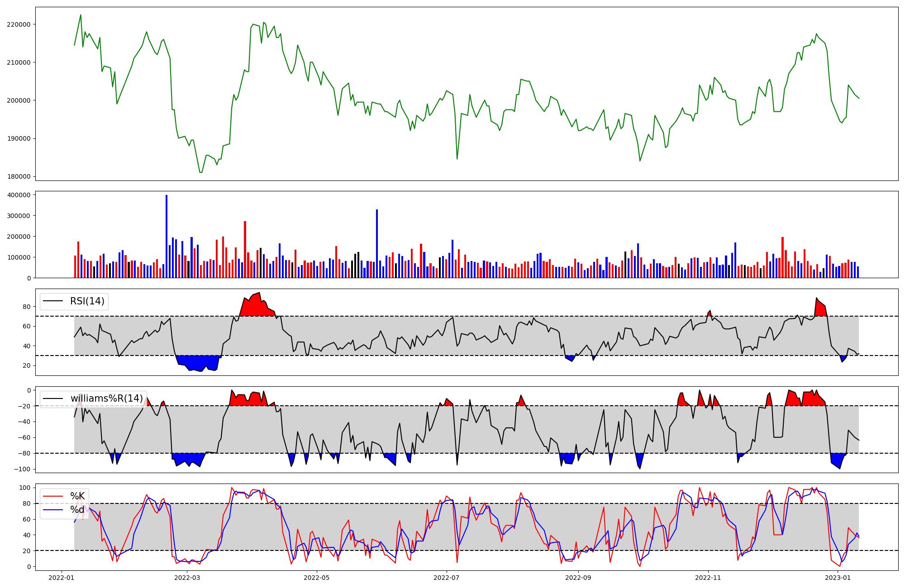Image resolution: width=905 pixels, height=588 pixels.
Task: Click the red %K legend line swatch
Action: (x=52, y=496)
